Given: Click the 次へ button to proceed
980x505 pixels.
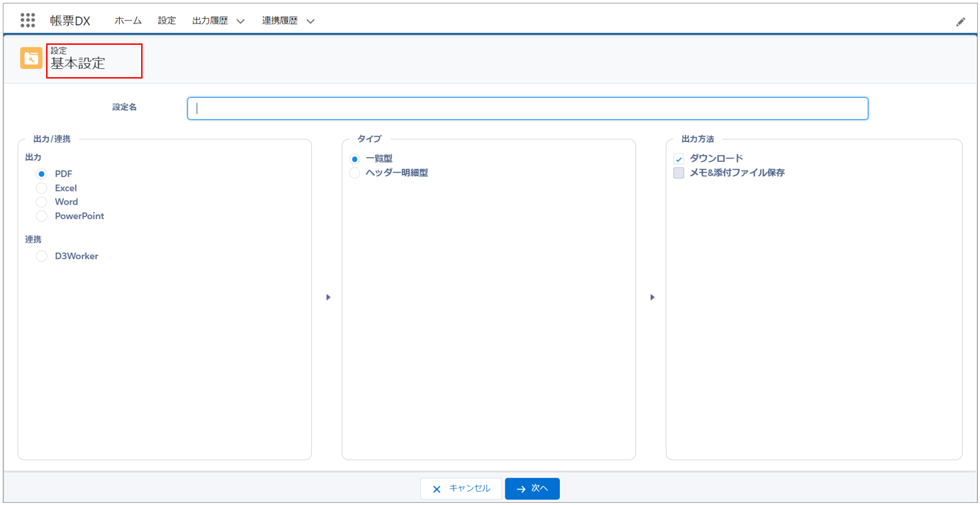Looking at the screenshot, I should coord(532,488).
